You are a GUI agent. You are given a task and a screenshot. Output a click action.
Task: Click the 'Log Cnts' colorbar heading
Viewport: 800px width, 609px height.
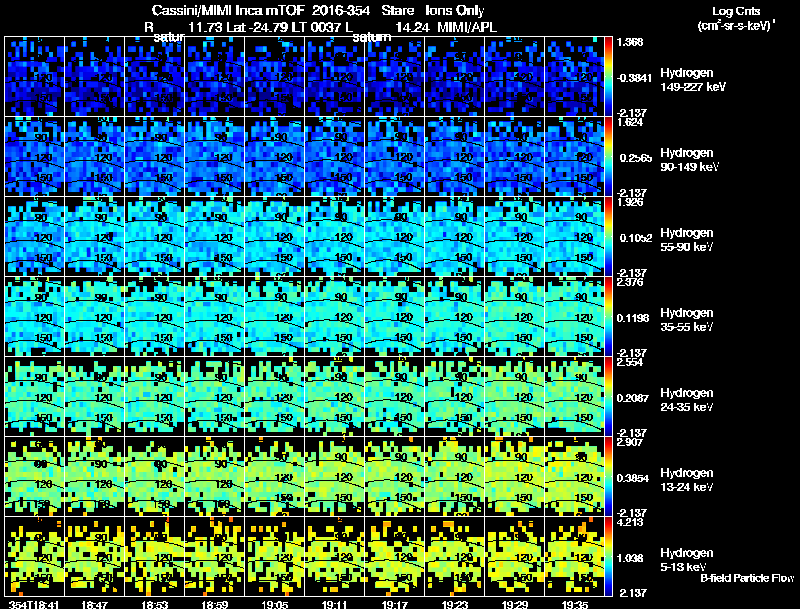736,11
